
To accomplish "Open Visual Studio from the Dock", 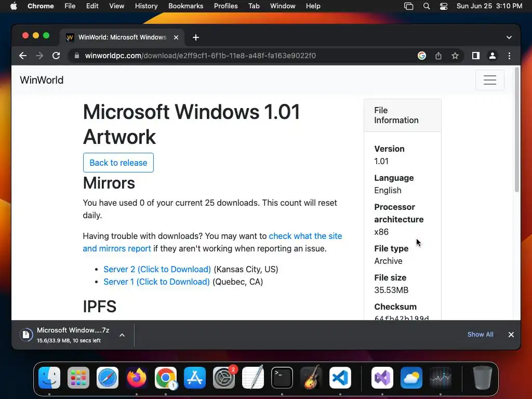I will (382, 378).
